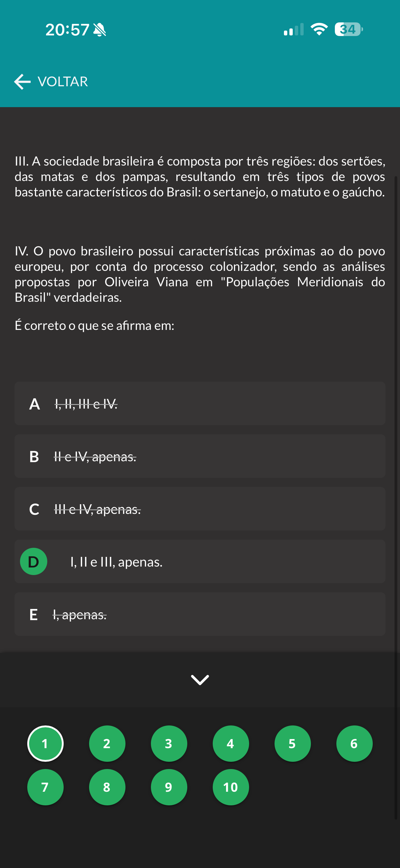
Task: Tap the VOLTAR back label
Action: tap(63, 82)
